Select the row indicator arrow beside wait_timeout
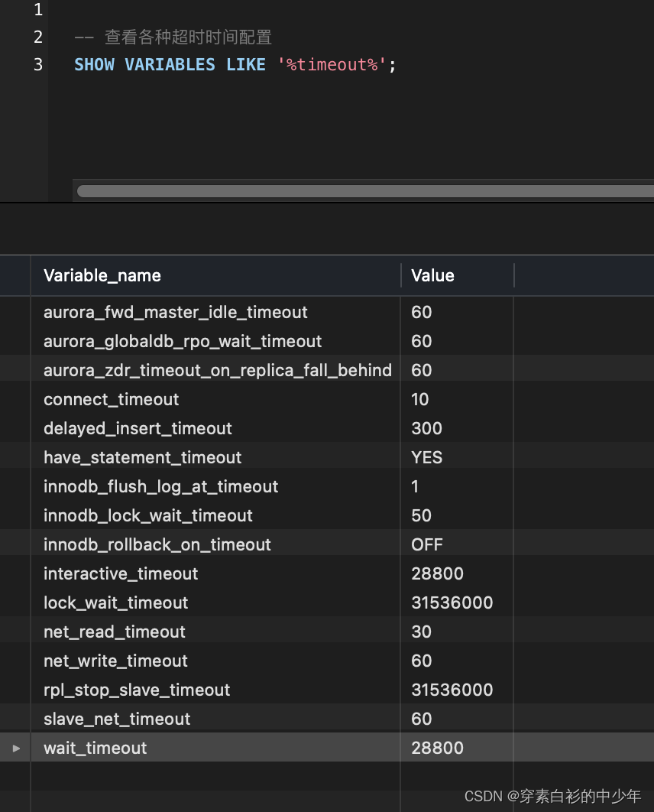654x812 pixels. tap(16, 748)
